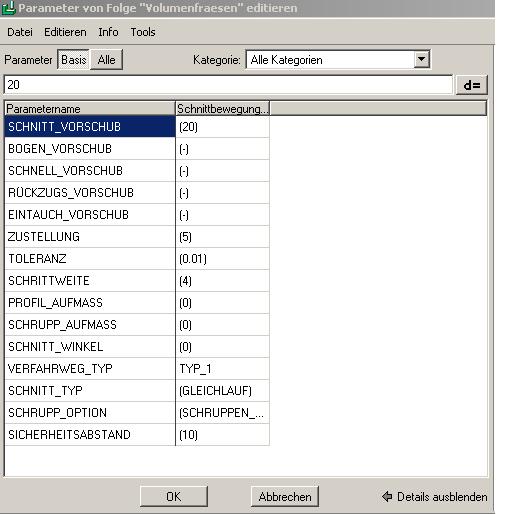Switch to the Alle parameter view

pyautogui.click(x=106, y=60)
